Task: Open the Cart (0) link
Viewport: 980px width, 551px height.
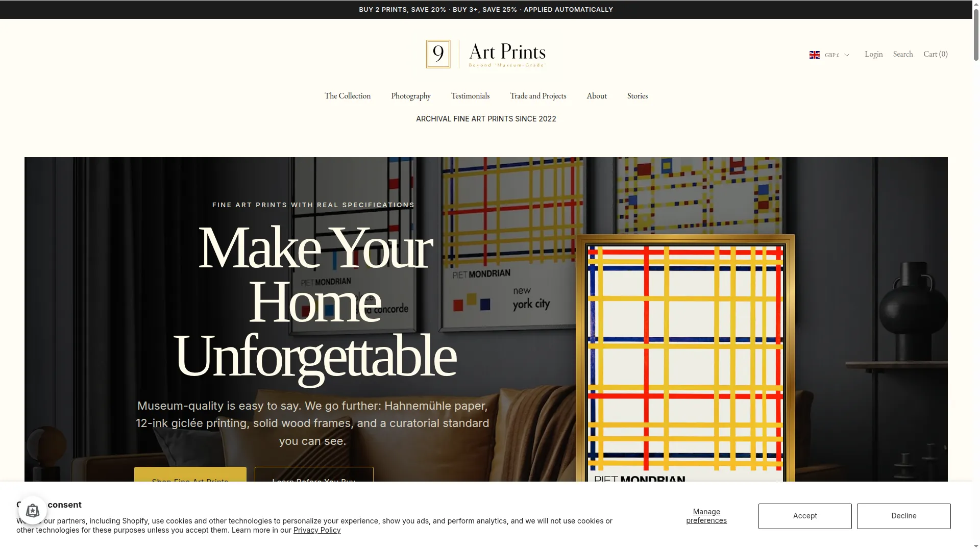Action: pyautogui.click(x=936, y=54)
